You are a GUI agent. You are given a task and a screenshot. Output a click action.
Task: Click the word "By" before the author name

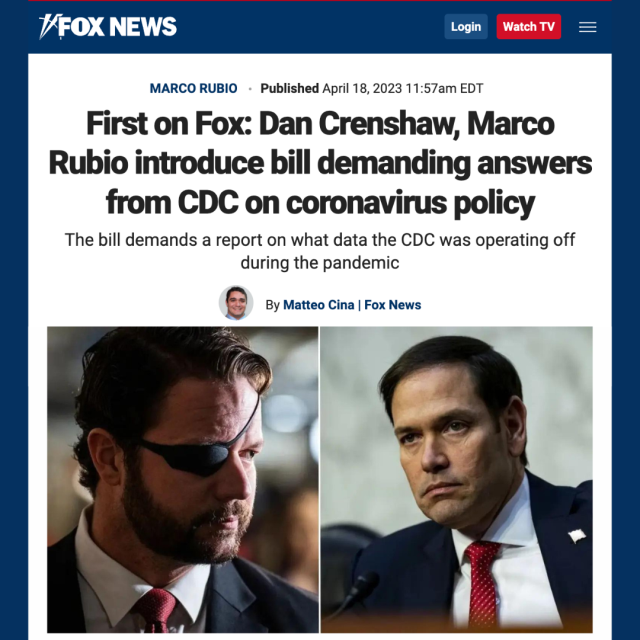[x=273, y=305]
